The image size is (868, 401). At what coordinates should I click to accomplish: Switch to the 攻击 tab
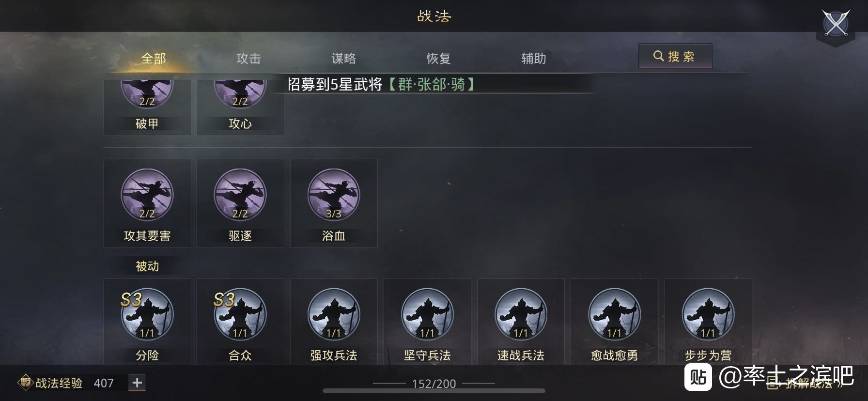248,59
